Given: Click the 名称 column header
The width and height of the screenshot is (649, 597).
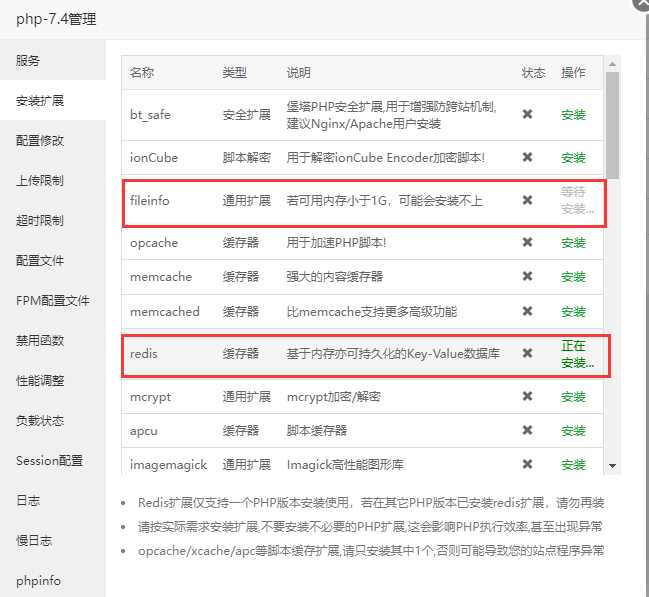Looking at the screenshot, I should tap(142, 72).
